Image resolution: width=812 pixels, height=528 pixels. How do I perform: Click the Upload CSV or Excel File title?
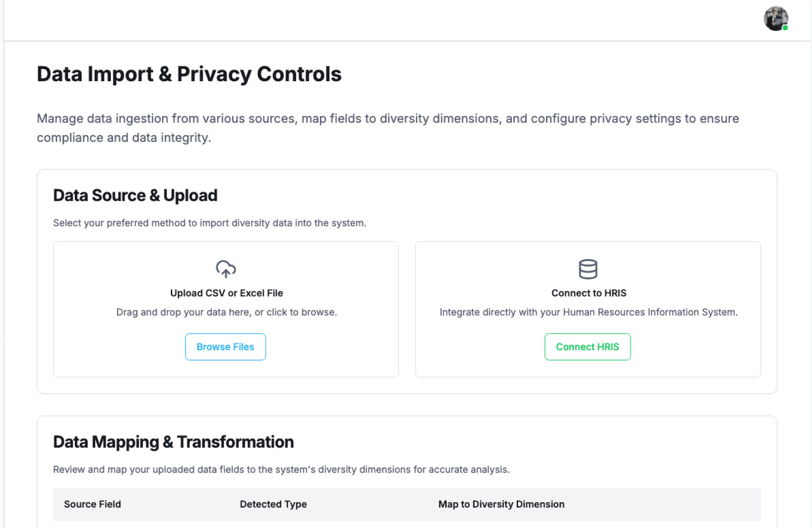click(226, 293)
